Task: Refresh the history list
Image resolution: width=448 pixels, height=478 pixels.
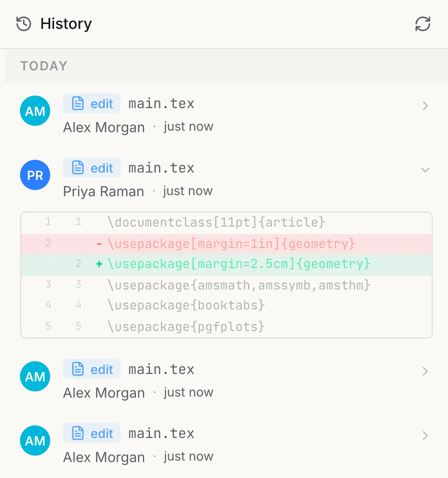Action: coord(422,24)
